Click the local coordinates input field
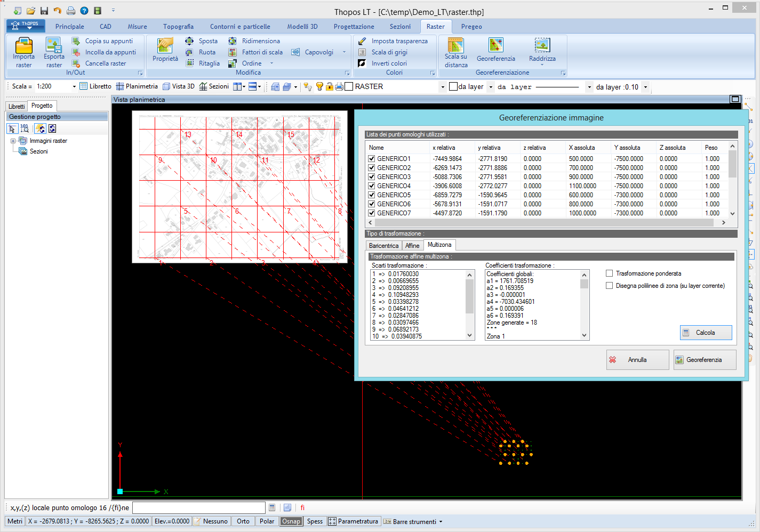This screenshot has width=760, height=532. coord(198,508)
